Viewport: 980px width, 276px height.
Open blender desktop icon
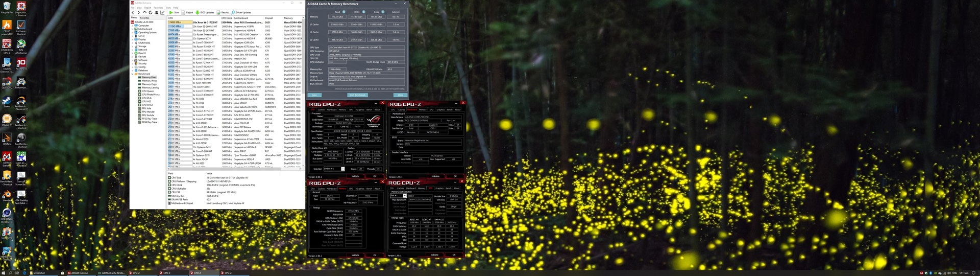point(7,195)
